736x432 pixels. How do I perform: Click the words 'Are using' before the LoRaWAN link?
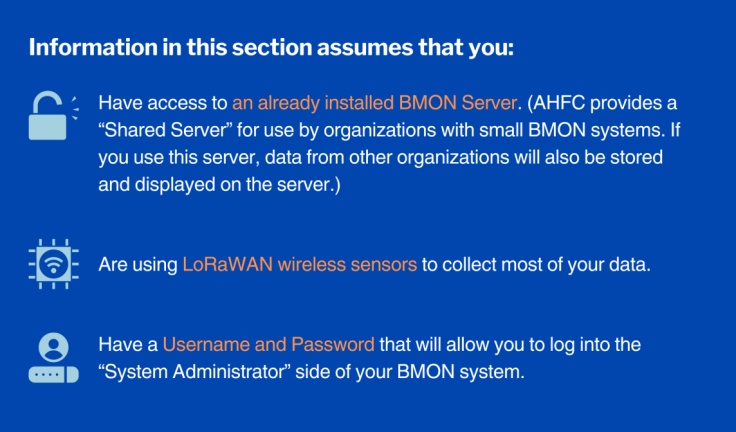(x=138, y=265)
